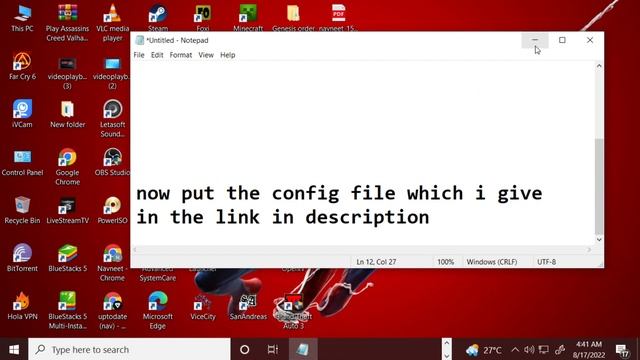This screenshot has width=640, height=360.
Task: Select the Google Chrome desktop icon
Action: click(x=67, y=167)
